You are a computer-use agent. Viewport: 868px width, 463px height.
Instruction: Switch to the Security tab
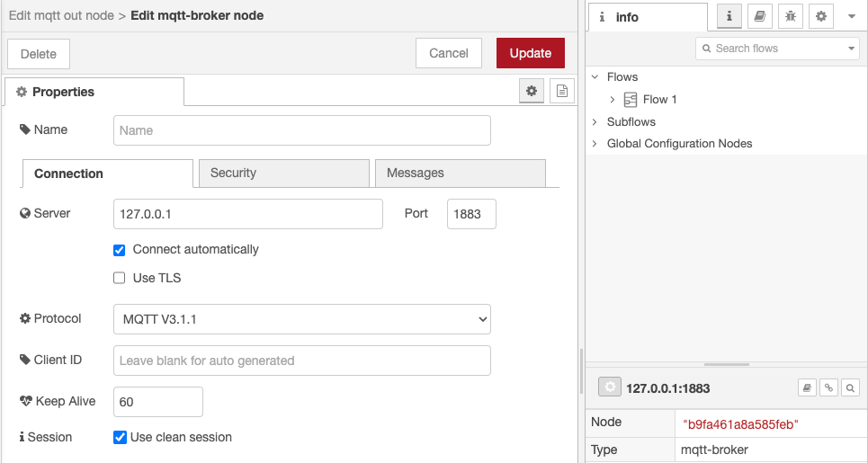point(282,174)
